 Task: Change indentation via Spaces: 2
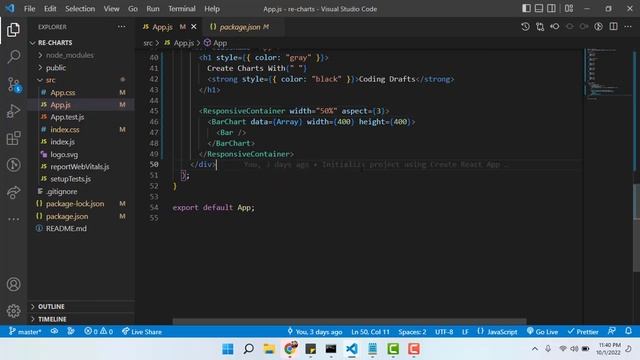click(412, 332)
